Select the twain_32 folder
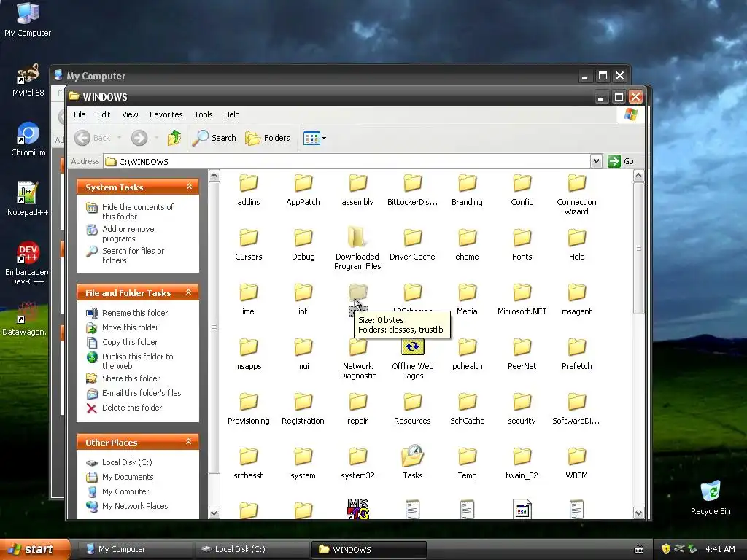The image size is (747, 560). coord(522,463)
